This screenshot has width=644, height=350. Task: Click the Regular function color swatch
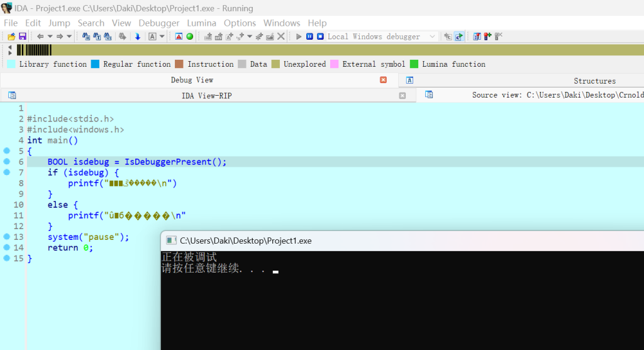click(x=95, y=64)
